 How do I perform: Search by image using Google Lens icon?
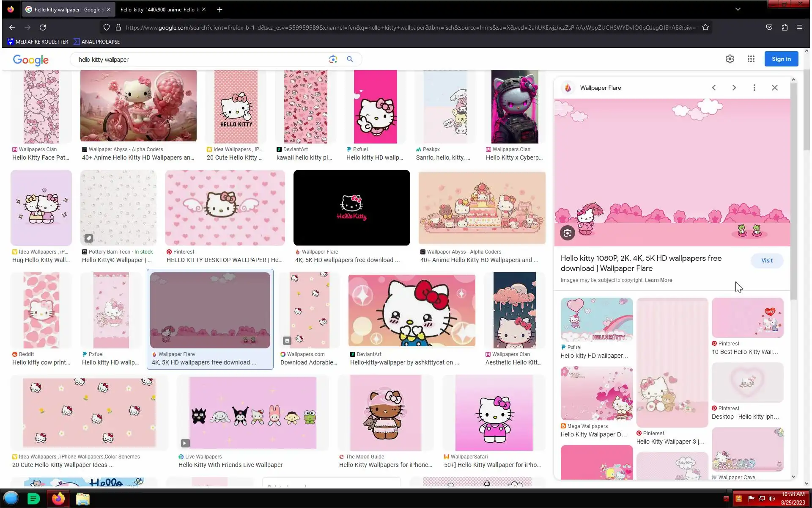click(333, 59)
